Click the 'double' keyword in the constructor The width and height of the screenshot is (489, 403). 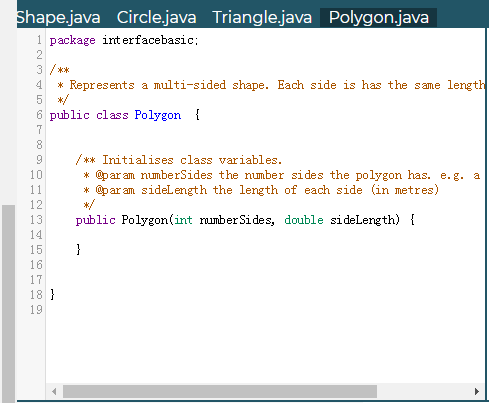[x=304, y=220]
